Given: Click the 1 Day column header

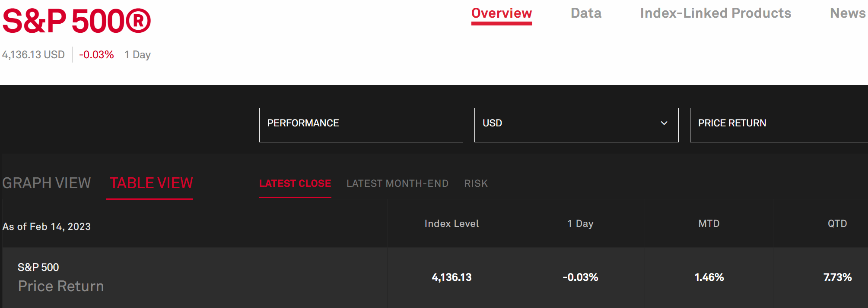Looking at the screenshot, I should pyautogui.click(x=580, y=223).
